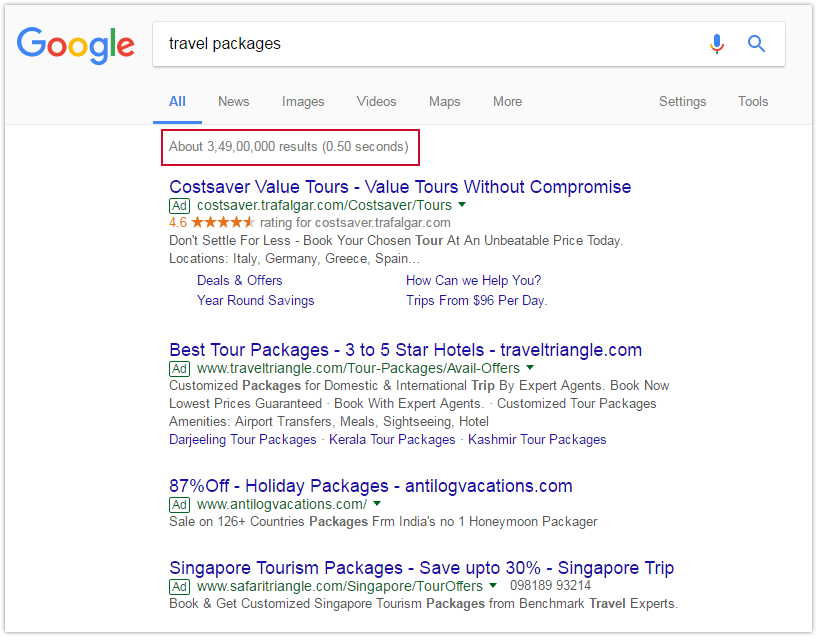The height and width of the screenshot is (637, 817).
Task: Open the Deals & Offers sitelink
Action: point(240,280)
